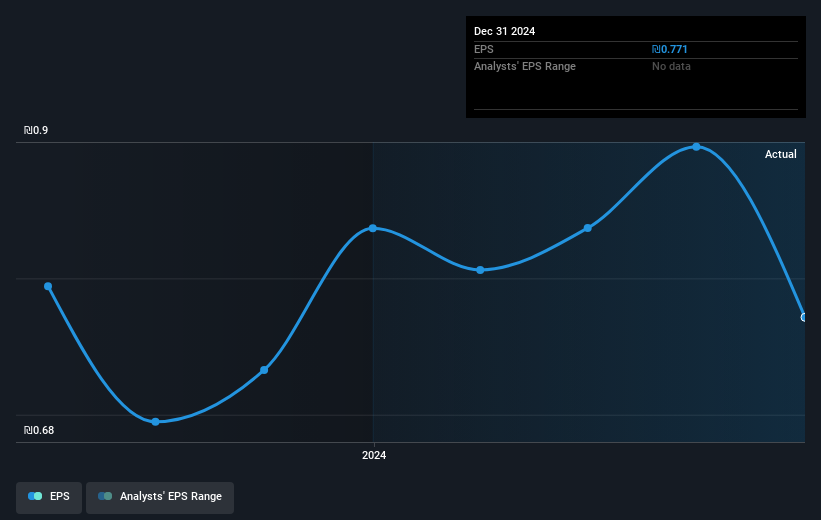Select the lowest EPS data point near ₪0.68
This screenshot has height=520, width=821.
156,422
